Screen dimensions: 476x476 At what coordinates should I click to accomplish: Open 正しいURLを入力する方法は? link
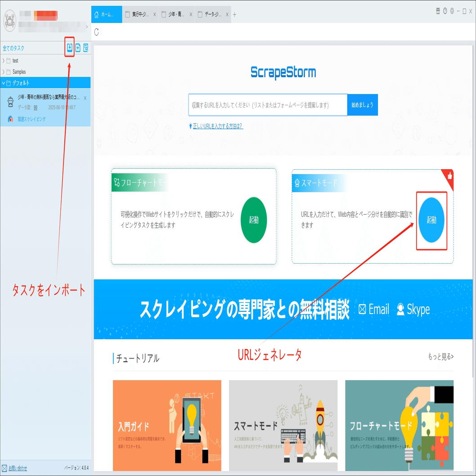coord(217,126)
